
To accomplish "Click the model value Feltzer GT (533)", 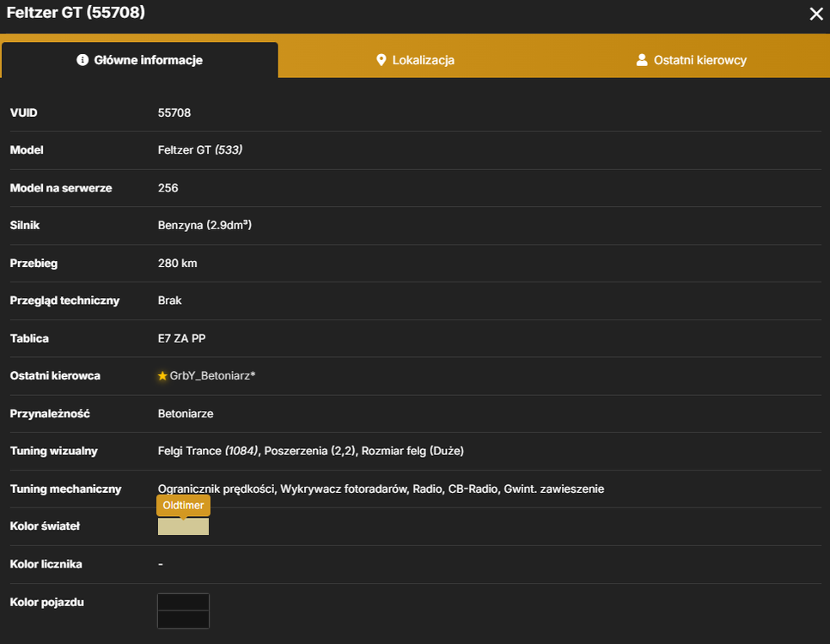I will pyautogui.click(x=200, y=149).
